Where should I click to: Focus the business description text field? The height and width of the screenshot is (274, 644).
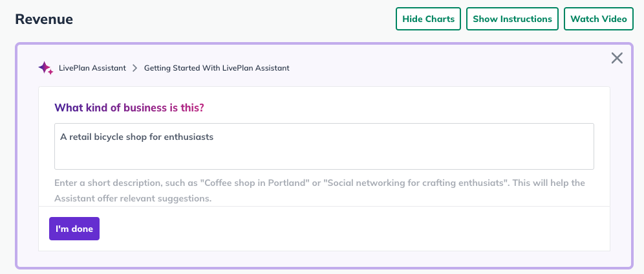click(x=324, y=146)
